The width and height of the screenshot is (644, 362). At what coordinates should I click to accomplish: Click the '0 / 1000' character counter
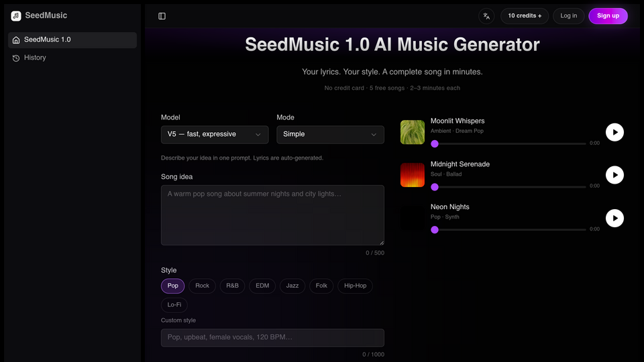[x=374, y=355]
